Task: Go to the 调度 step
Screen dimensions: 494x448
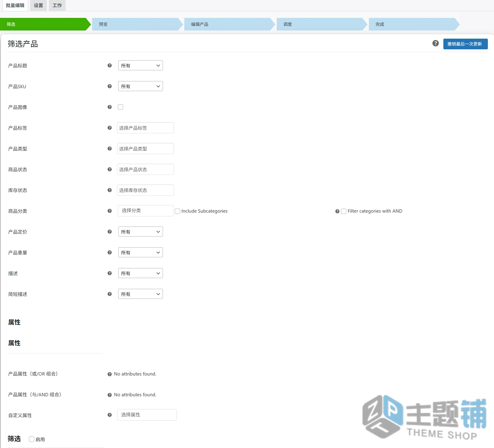Action: (322, 24)
